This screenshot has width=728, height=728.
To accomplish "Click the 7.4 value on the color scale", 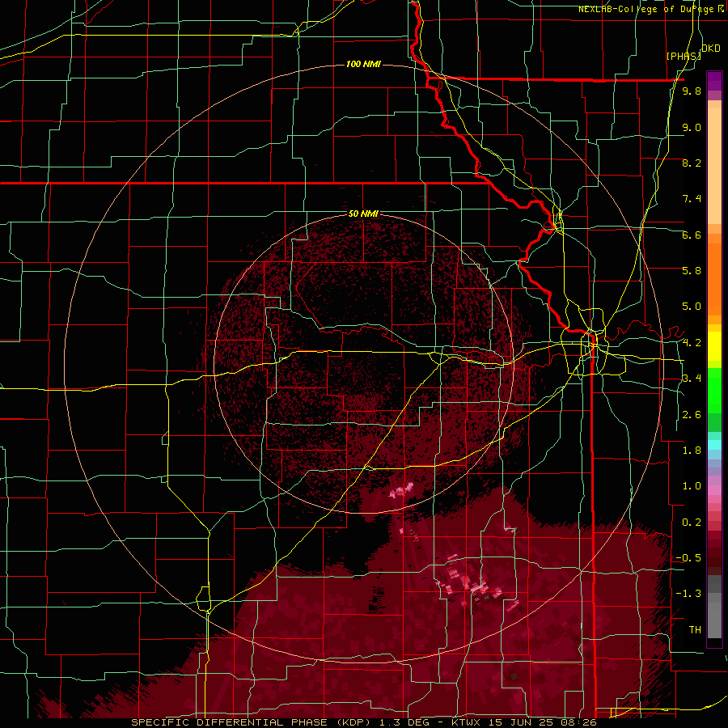I will [692, 199].
